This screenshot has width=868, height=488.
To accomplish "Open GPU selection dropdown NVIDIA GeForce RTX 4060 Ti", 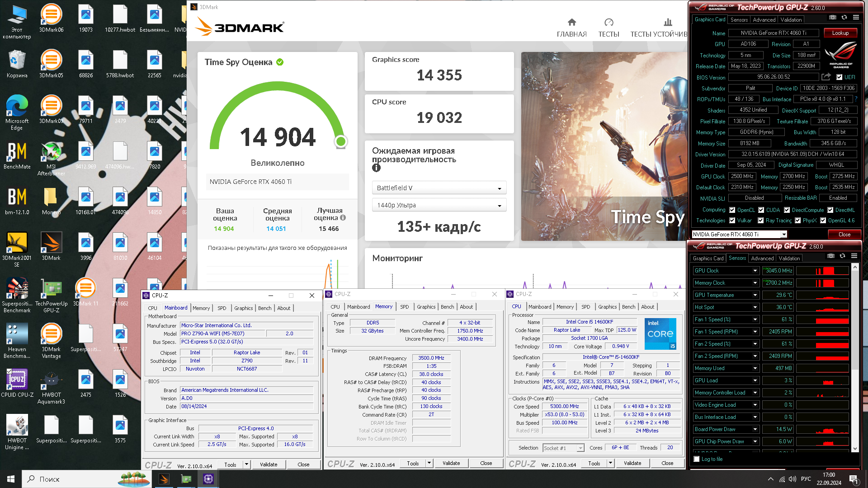I will coord(740,234).
